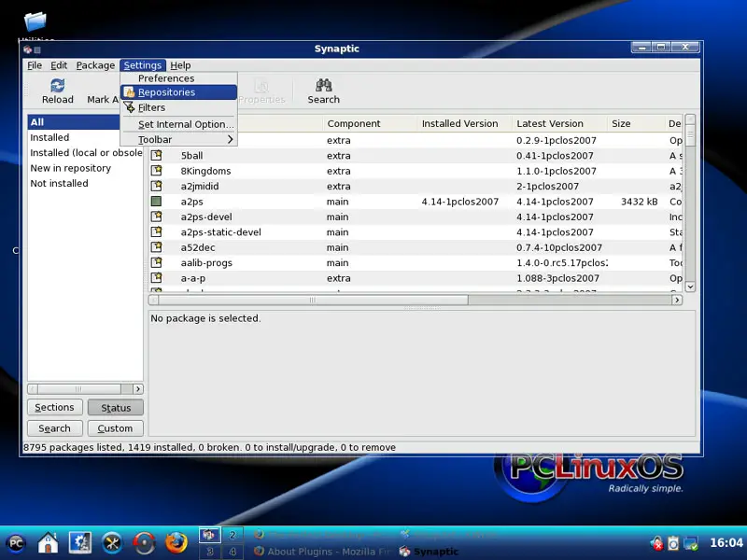Click the wrench tools icon in the taskbar
The height and width of the screenshot is (560, 747).
pyautogui.click(x=112, y=543)
